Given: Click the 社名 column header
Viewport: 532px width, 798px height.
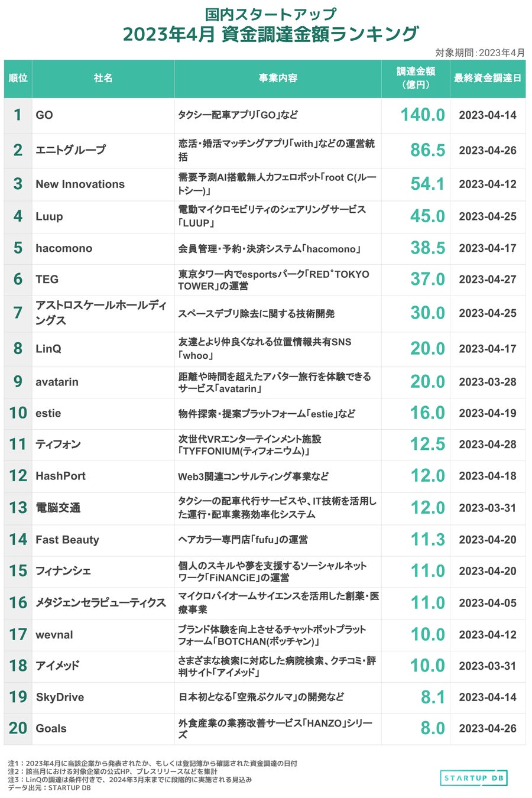Looking at the screenshot, I should pyautogui.click(x=103, y=78).
